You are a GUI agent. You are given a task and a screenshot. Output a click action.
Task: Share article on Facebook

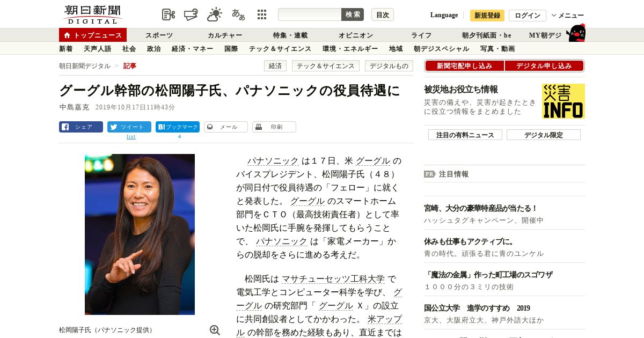pos(81,127)
